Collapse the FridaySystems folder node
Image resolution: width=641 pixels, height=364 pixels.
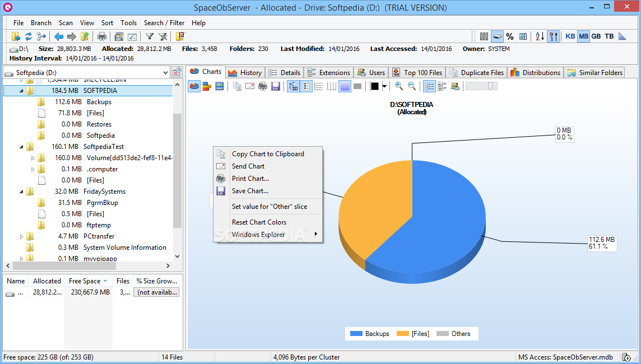pos(21,192)
